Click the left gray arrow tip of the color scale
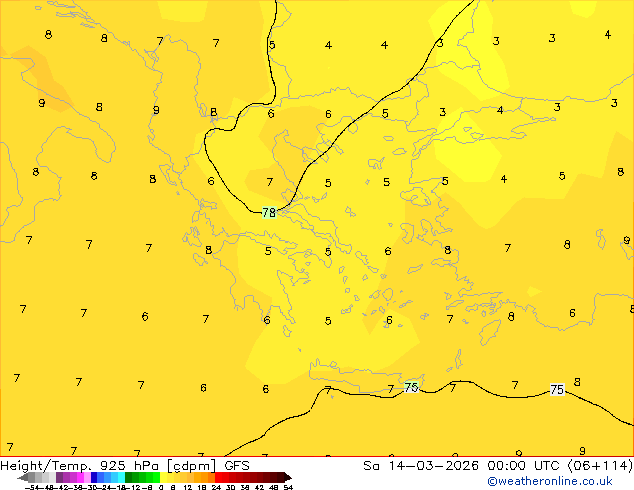This screenshot has width=634, height=490. pos(23,478)
